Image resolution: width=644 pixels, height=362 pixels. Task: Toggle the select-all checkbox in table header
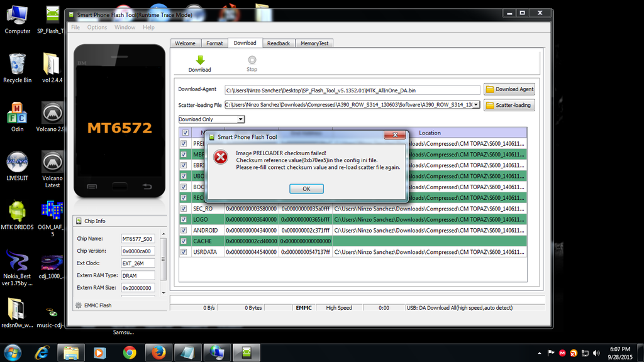coord(185,133)
